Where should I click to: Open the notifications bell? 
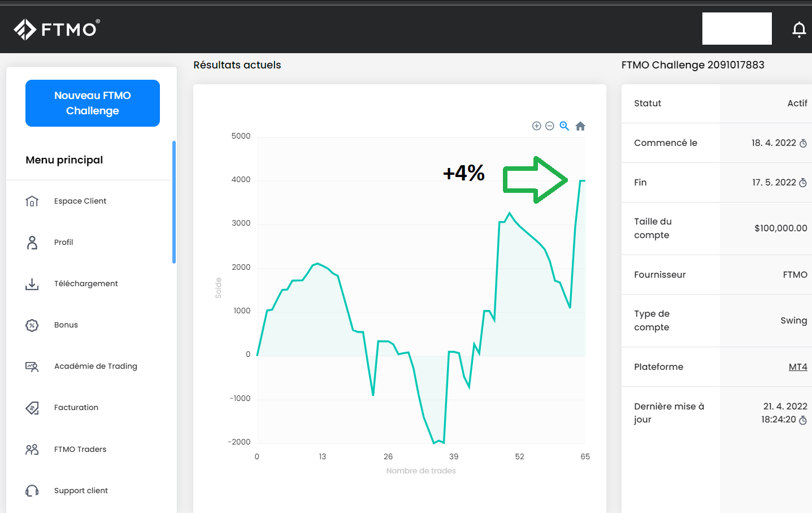click(798, 29)
